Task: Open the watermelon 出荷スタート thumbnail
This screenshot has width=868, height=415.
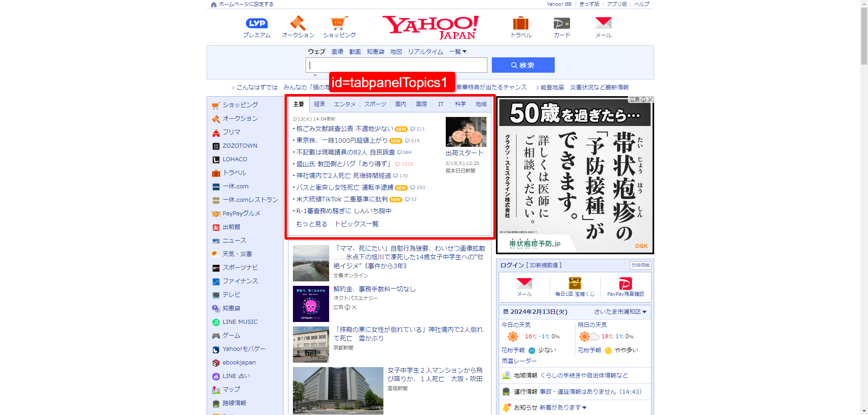Action: [466, 131]
